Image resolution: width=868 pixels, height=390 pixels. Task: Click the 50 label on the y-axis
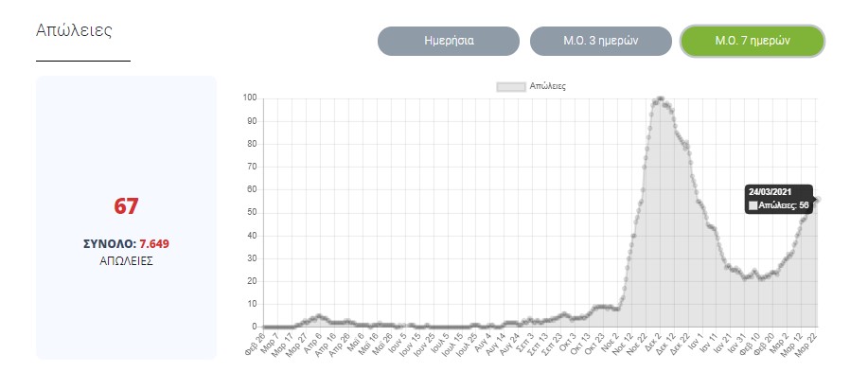(252, 212)
